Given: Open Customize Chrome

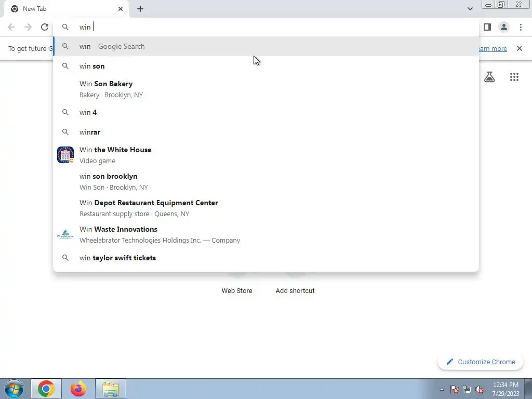Looking at the screenshot, I should coord(481,362).
